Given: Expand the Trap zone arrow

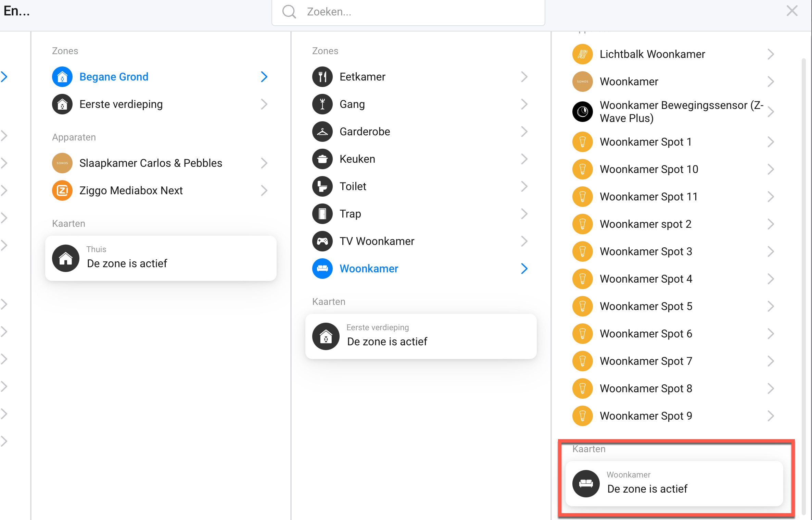Looking at the screenshot, I should click(x=524, y=214).
